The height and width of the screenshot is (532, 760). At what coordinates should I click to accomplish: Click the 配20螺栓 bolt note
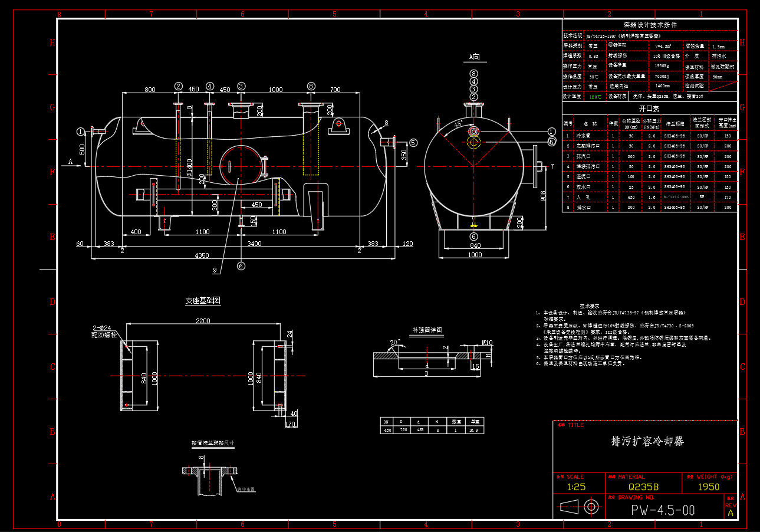point(104,334)
